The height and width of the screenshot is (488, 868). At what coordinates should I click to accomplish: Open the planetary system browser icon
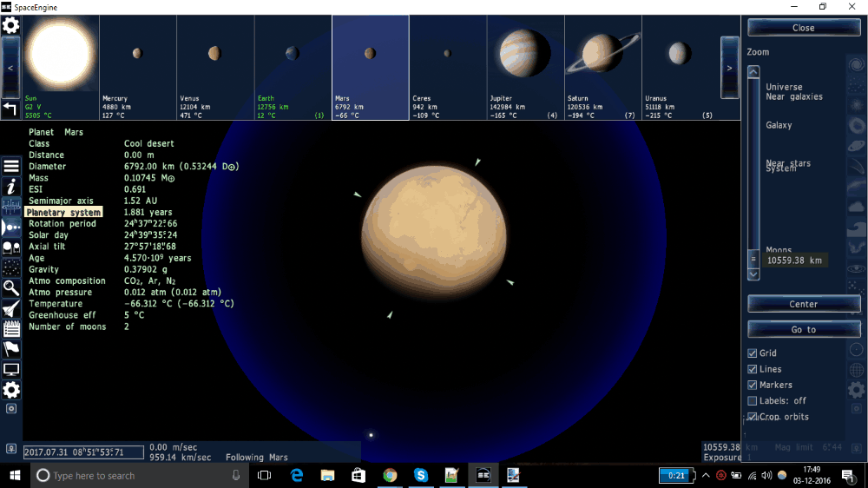(x=11, y=228)
